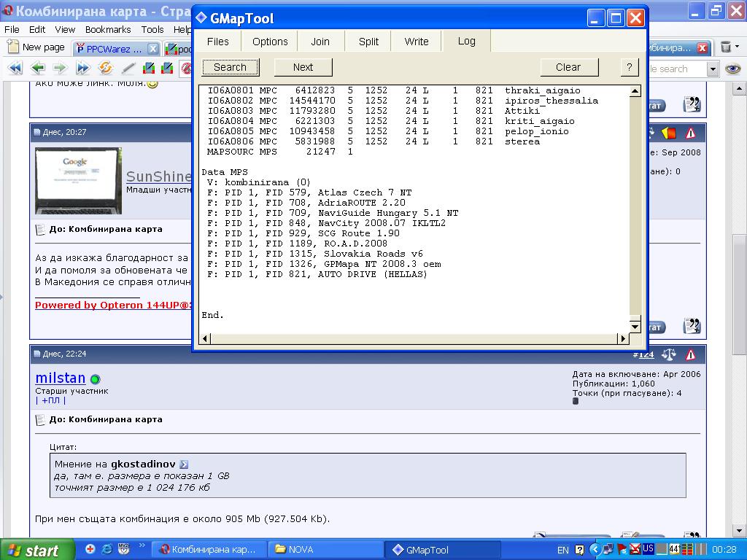Image resolution: width=747 pixels, height=560 pixels.
Task: Switch to the Files tab in GMapTool
Action: pyautogui.click(x=217, y=42)
